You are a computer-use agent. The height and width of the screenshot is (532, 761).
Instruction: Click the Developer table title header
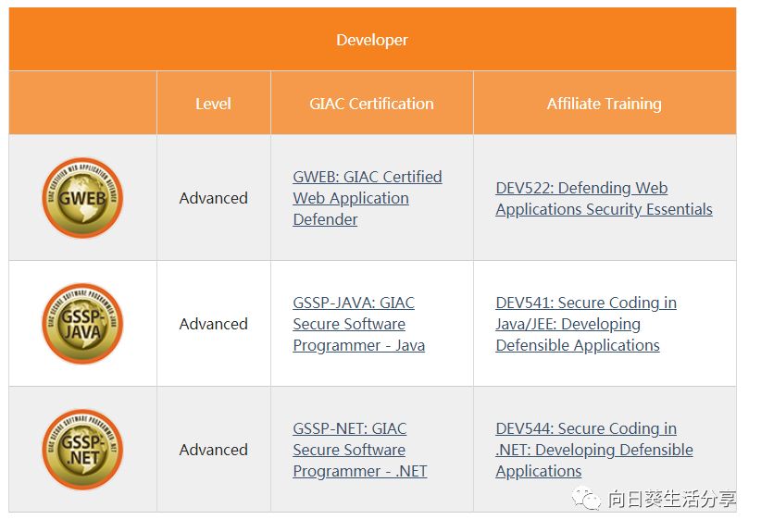pos(372,39)
